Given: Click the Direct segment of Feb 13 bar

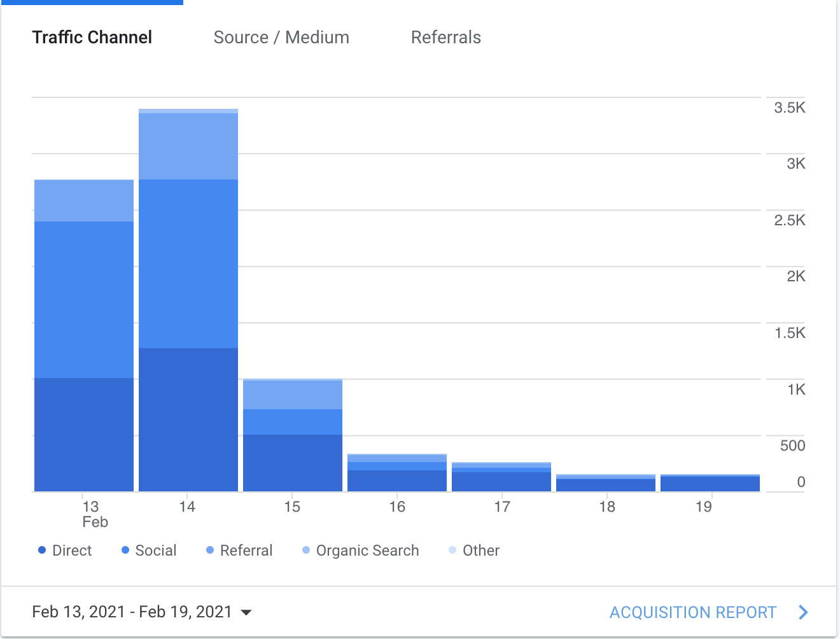Looking at the screenshot, I should tap(84, 434).
